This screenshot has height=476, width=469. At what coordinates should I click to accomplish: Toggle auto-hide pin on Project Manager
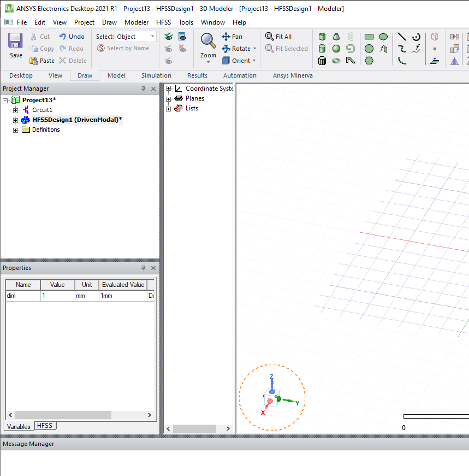(x=143, y=89)
